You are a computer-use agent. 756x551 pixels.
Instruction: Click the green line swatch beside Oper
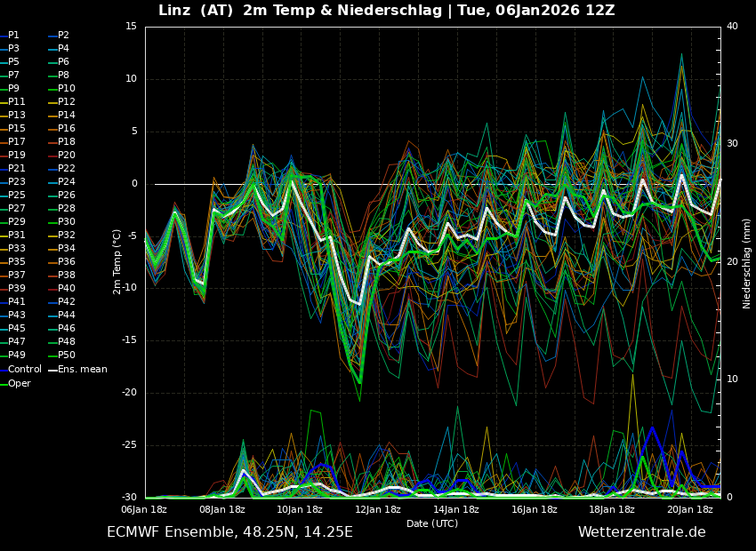3,384
